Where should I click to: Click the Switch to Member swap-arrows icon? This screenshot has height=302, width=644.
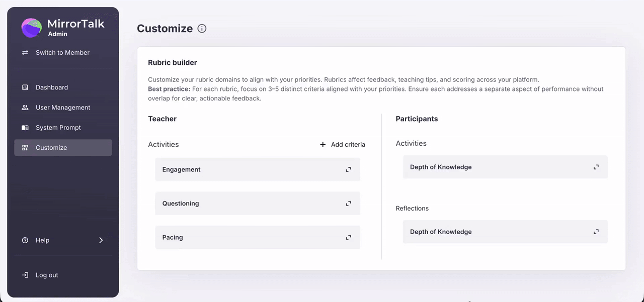coord(25,52)
